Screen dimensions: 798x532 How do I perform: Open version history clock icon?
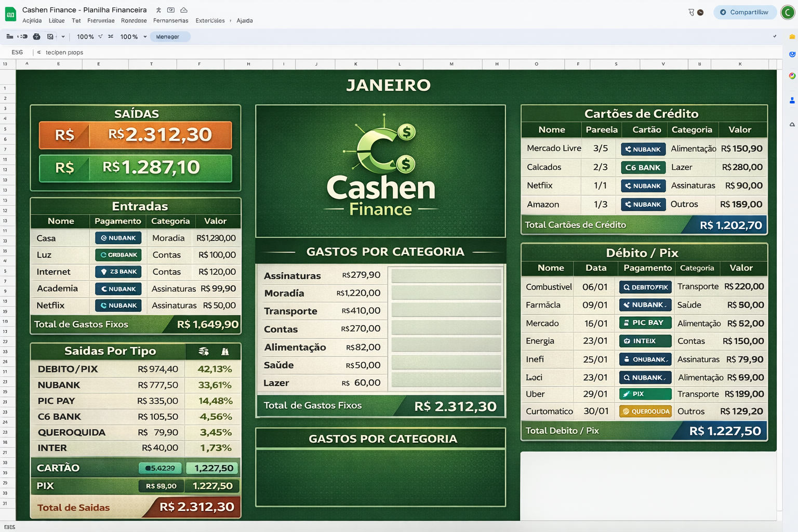[700, 12]
